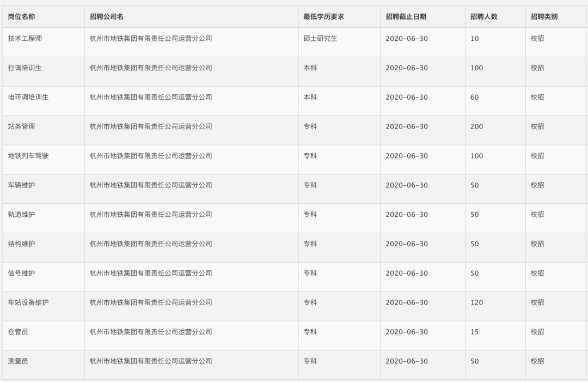The image size is (588, 382).
Task: Open the 仓管员 job posting
Action: tap(18, 332)
